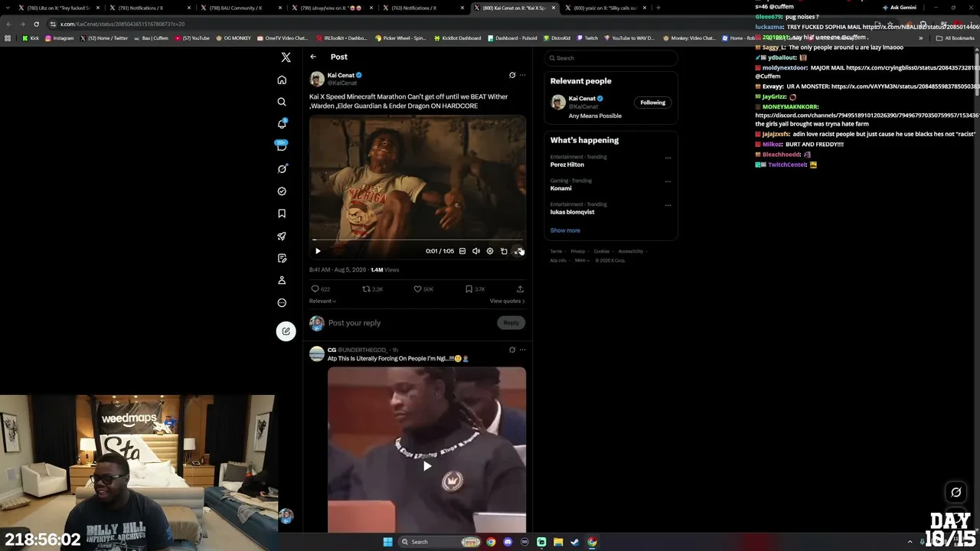Open Grok in the X sidebar
980x551 pixels.
pyautogui.click(x=282, y=168)
